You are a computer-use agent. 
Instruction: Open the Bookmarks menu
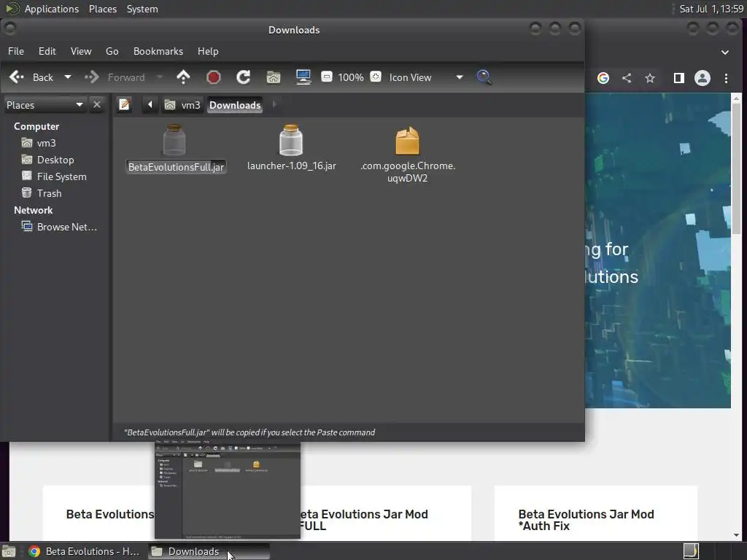(158, 51)
